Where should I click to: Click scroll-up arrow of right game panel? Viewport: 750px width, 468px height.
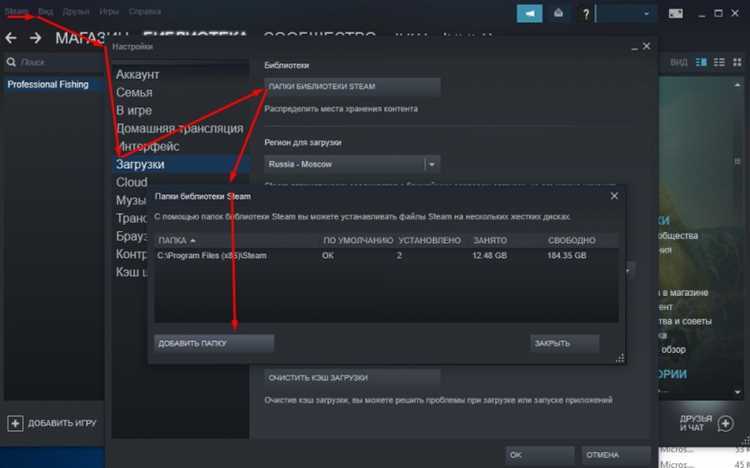point(737,85)
